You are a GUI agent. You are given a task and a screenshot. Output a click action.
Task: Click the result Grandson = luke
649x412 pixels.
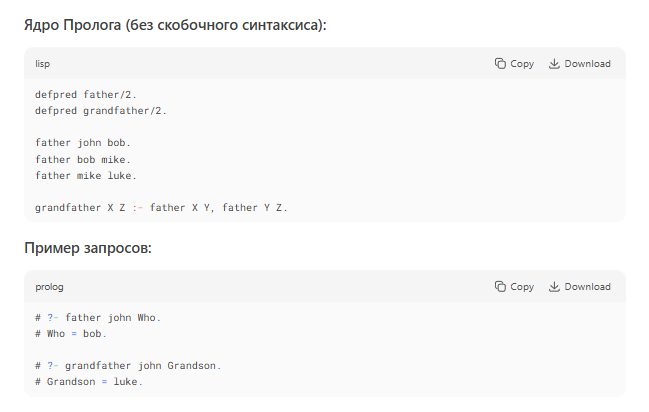coord(94,382)
